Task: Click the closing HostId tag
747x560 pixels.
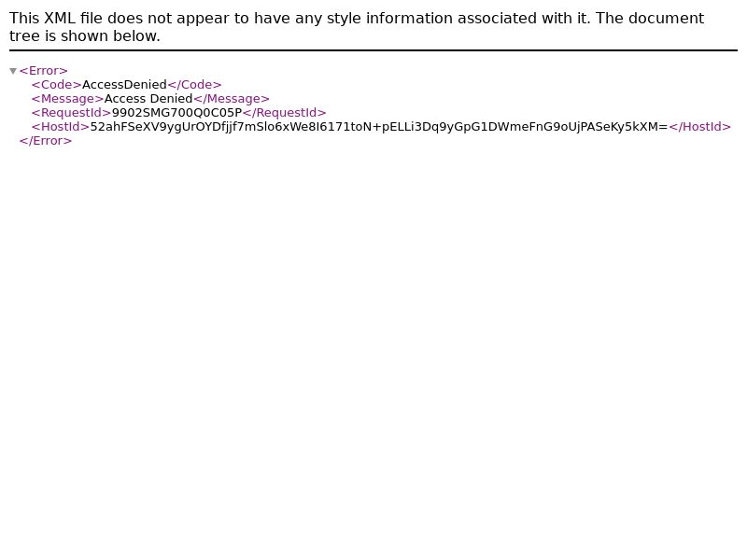Action: tap(699, 127)
